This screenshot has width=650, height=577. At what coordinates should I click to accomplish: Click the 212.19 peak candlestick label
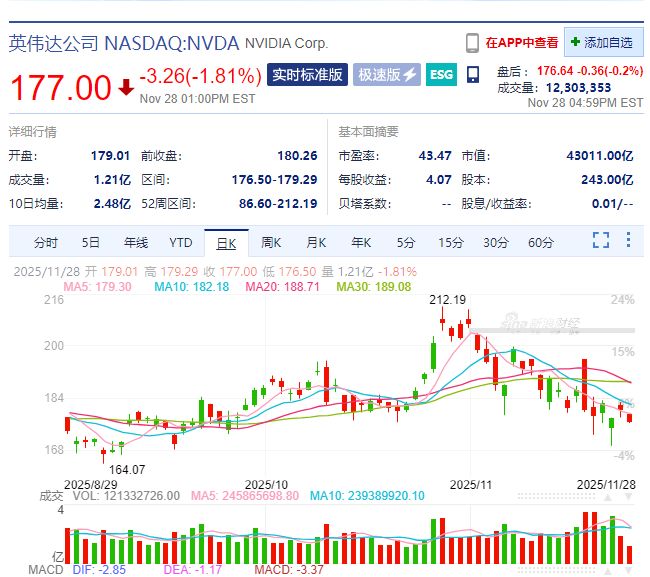448,299
